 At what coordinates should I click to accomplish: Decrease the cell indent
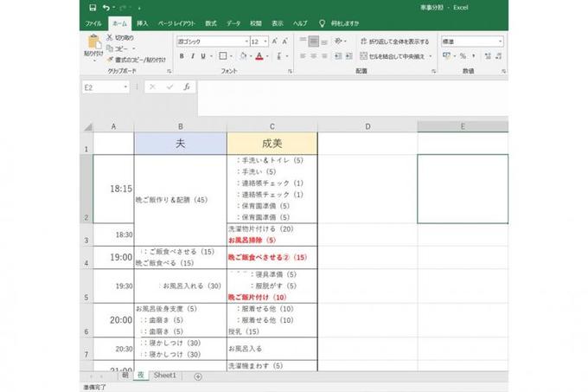(x=338, y=56)
